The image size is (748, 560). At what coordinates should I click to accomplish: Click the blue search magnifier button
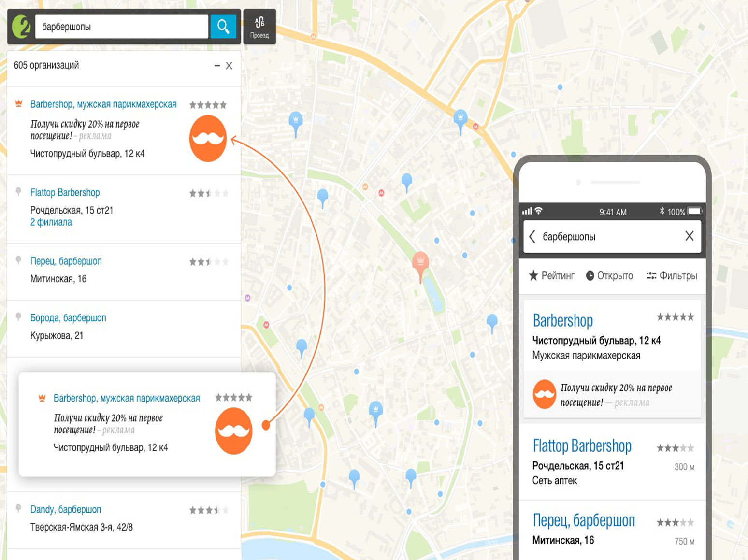coord(223,27)
